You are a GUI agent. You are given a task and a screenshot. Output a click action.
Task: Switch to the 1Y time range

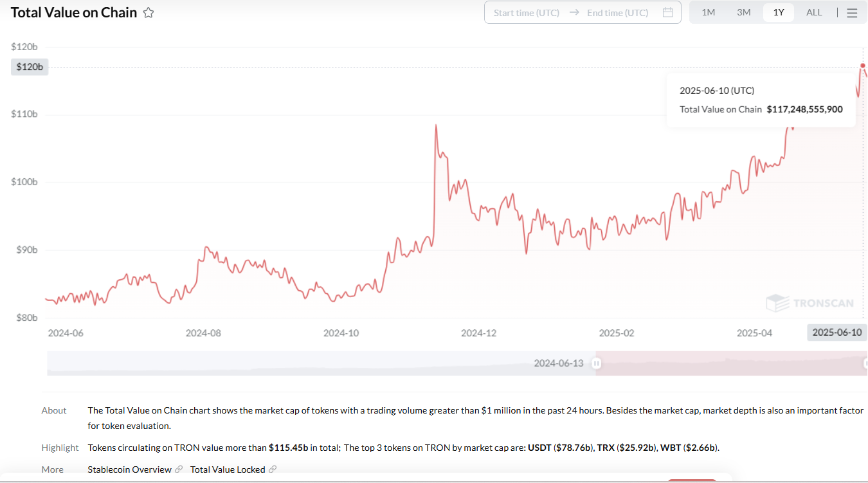779,12
